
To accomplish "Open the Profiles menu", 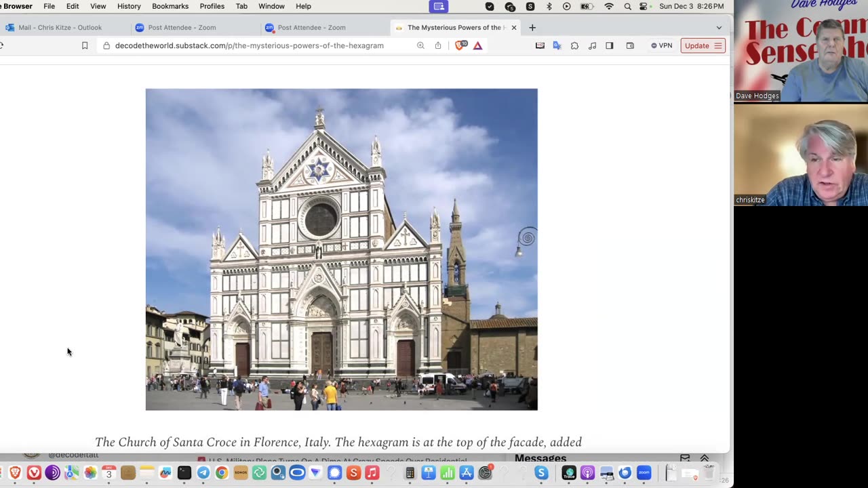I will click(212, 6).
